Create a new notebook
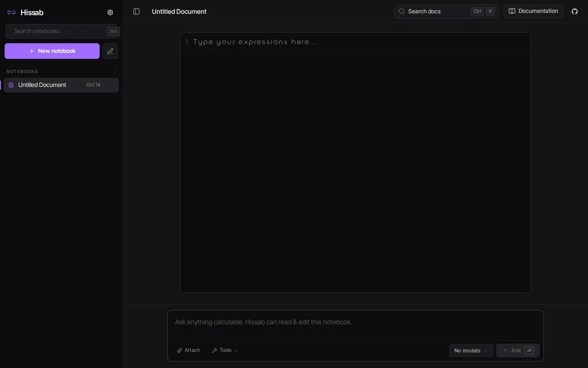The height and width of the screenshot is (368, 588). [52, 51]
